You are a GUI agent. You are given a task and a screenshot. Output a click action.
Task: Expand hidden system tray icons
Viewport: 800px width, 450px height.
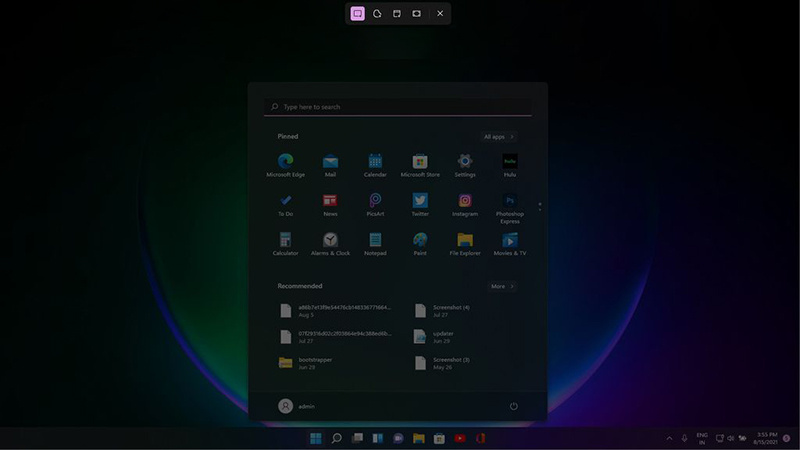pyautogui.click(x=669, y=438)
